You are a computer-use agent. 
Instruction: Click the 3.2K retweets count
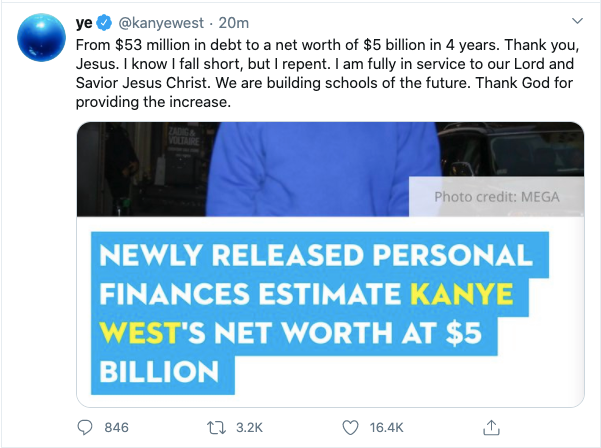pyautogui.click(x=250, y=427)
